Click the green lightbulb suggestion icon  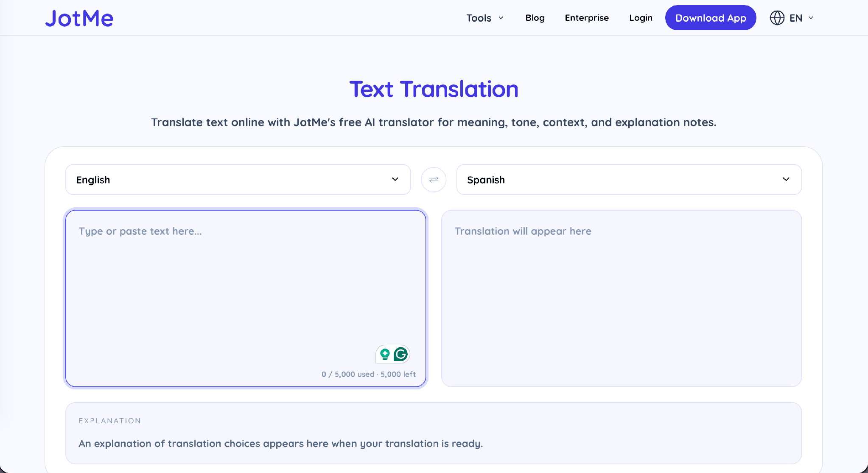(385, 354)
